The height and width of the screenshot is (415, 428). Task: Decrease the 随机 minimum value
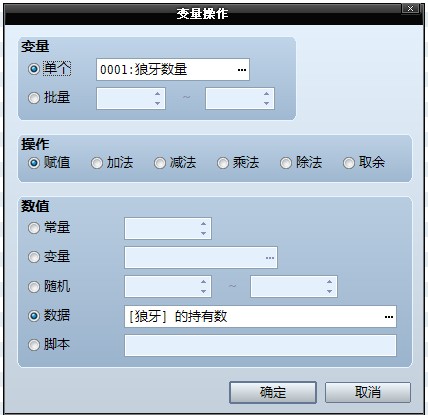[x=203, y=291]
